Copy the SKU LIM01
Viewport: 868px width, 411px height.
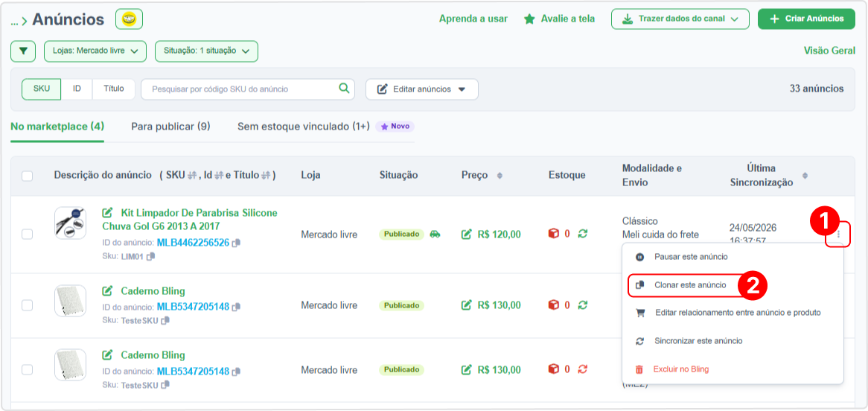coord(151,256)
